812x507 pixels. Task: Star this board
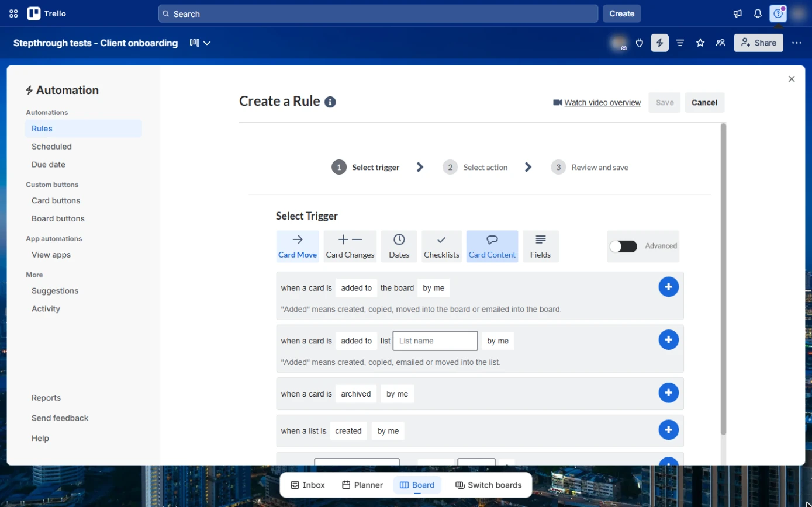click(700, 43)
